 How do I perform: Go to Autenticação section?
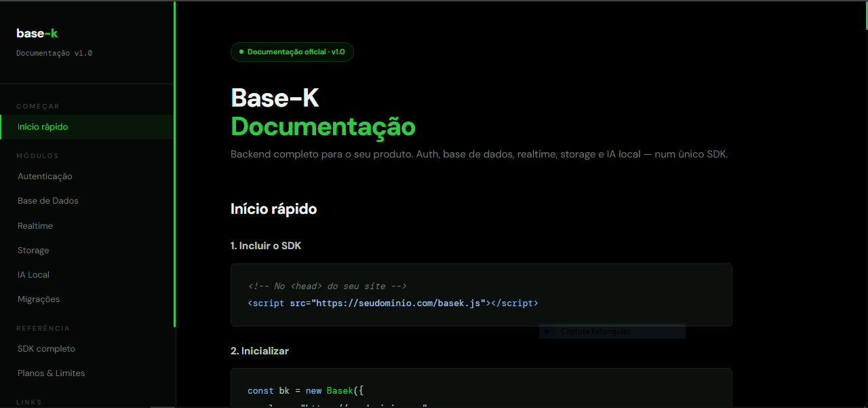tap(45, 177)
